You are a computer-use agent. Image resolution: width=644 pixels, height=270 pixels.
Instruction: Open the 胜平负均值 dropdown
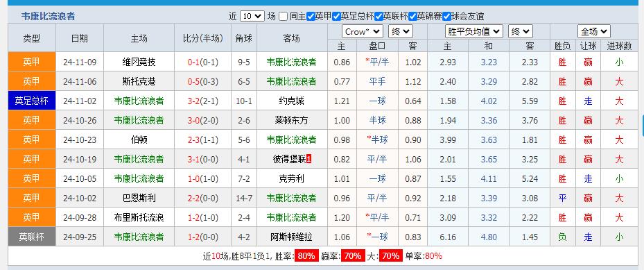click(x=474, y=32)
